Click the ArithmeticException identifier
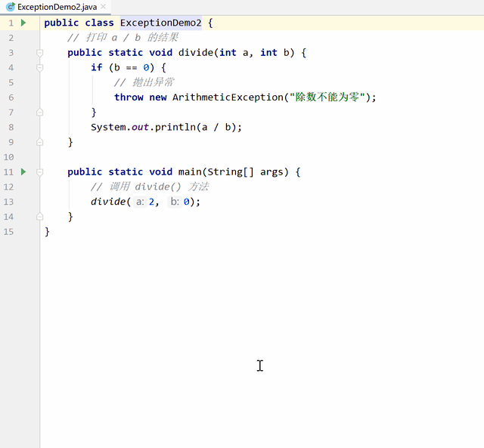This screenshot has width=484, height=448. [228, 97]
